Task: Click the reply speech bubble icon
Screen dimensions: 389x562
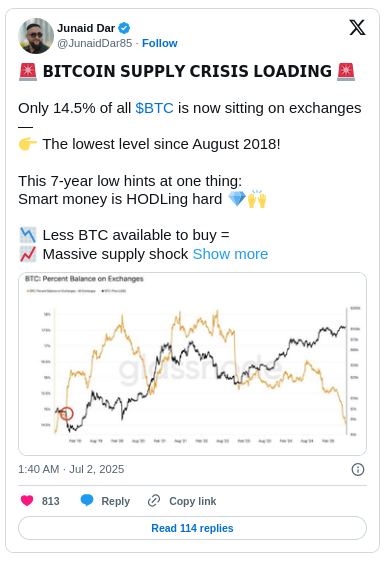Action: (x=87, y=500)
